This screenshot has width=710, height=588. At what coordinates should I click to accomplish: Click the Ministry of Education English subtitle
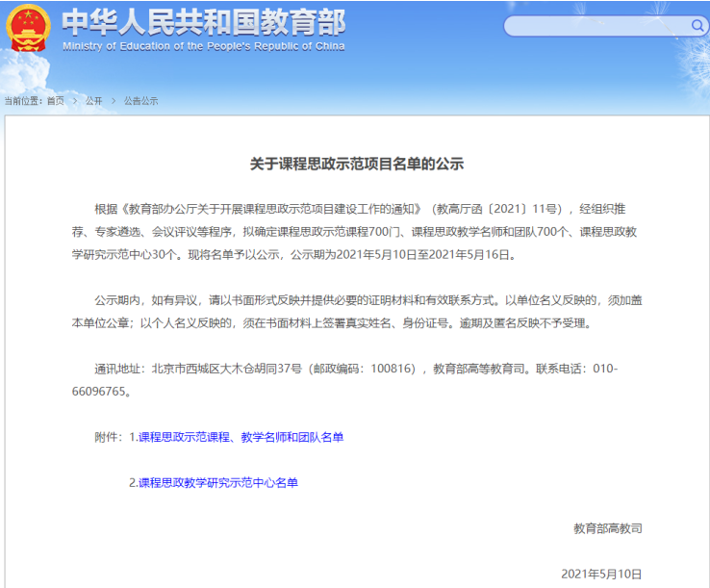click(x=204, y=46)
